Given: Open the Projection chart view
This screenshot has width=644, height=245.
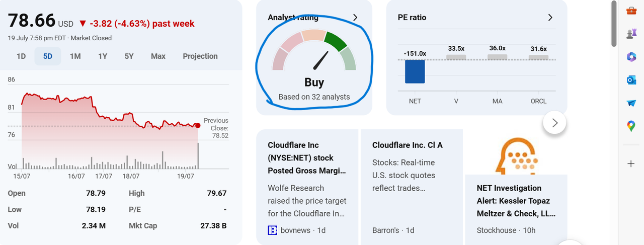Looking at the screenshot, I should 200,56.
